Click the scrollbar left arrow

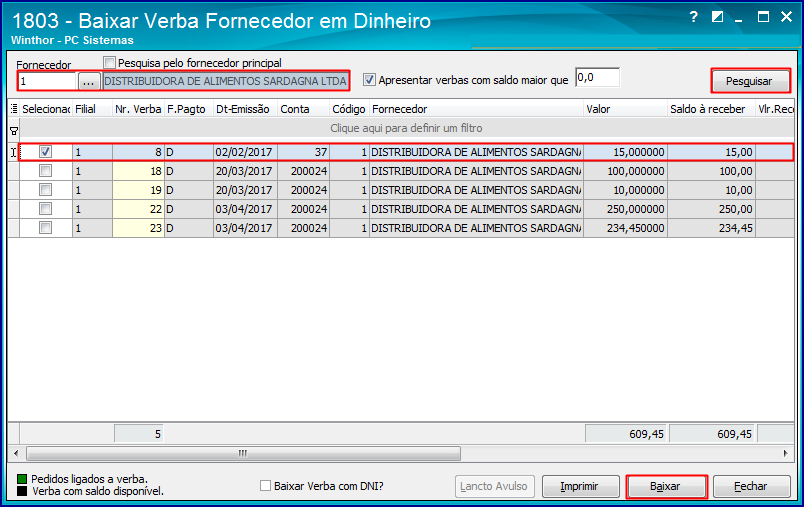pos(16,453)
